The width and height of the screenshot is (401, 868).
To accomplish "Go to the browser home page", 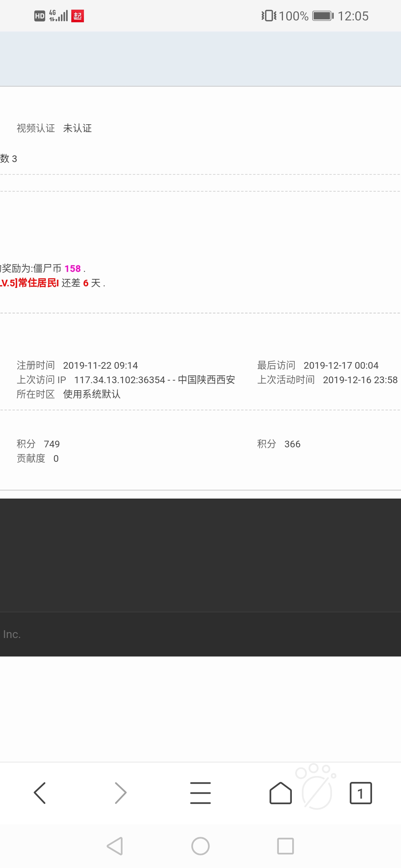I will coord(280,793).
